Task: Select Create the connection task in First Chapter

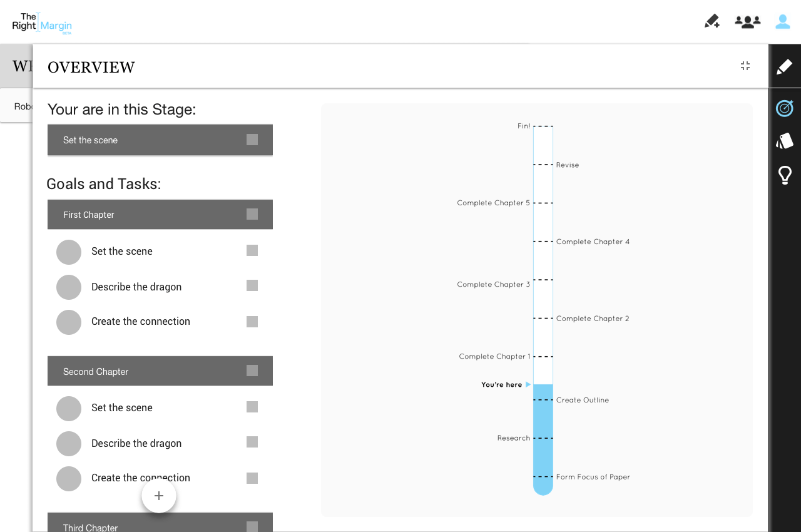Action: click(x=140, y=321)
